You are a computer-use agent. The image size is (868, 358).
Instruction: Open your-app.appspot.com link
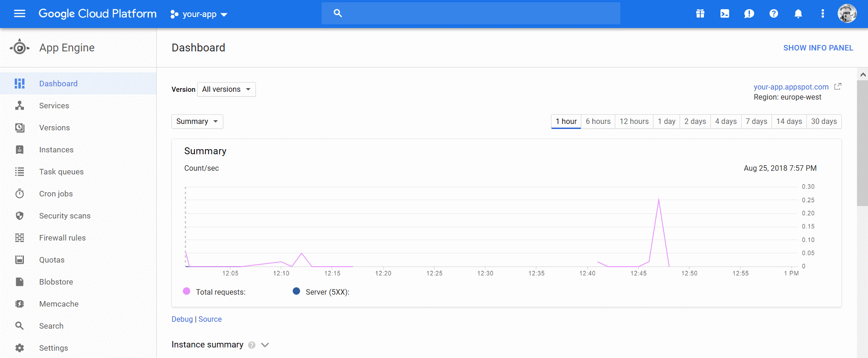tap(791, 87)
